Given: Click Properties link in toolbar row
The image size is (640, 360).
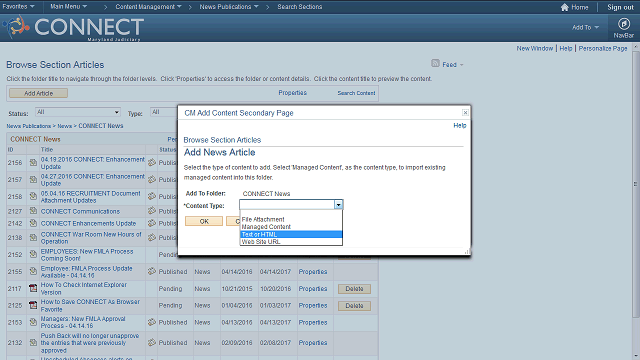Looking at the screenshot, I should point(292,93).
